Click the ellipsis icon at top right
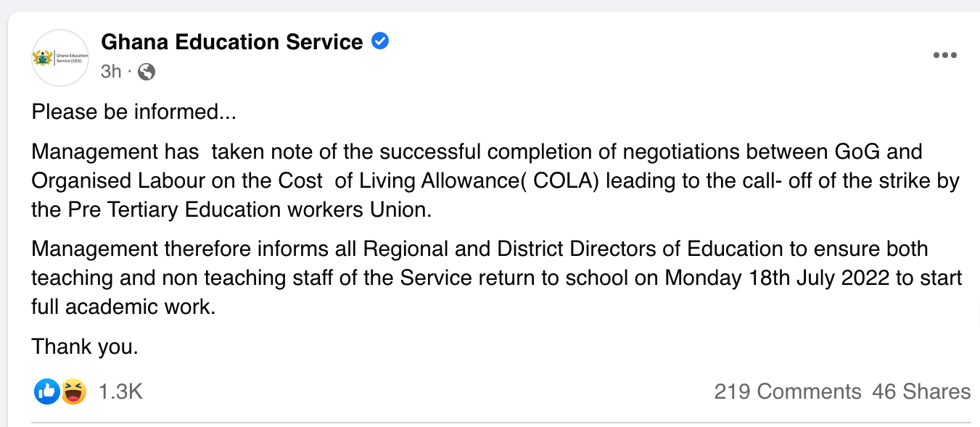Screen dimensions: 980x427 pos(944,55)
